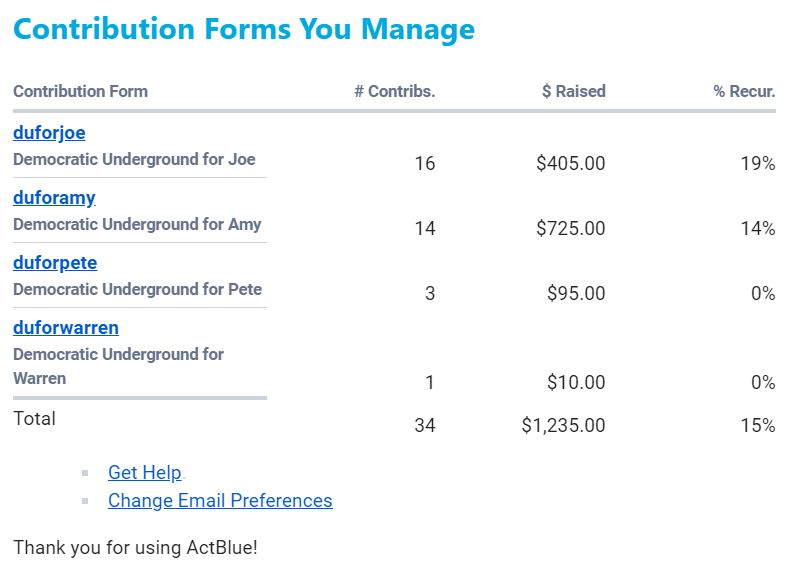Click the Contribution Form column header
Viewport: 792px width, 581px height.
coord(80,91)
